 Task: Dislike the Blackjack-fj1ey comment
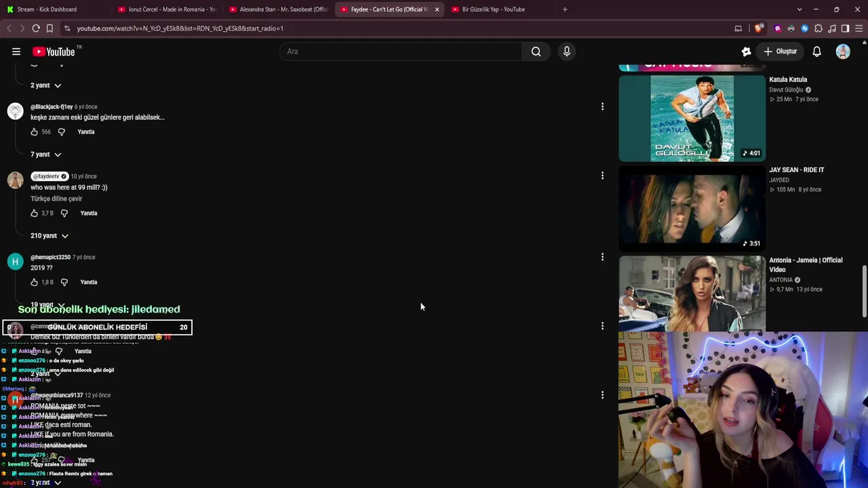tap(62, 132)
